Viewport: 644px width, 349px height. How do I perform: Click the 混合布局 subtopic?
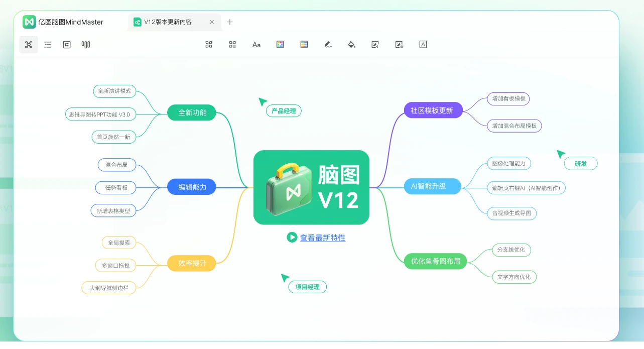coord(116,164)
